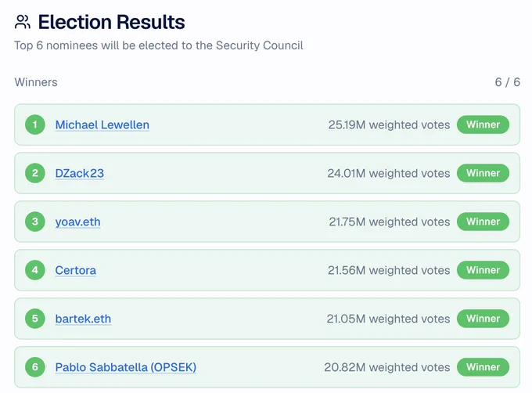Screen dimensions: 532x393
Task: Click the people icon beside Election Results
Action: [23, 22]
